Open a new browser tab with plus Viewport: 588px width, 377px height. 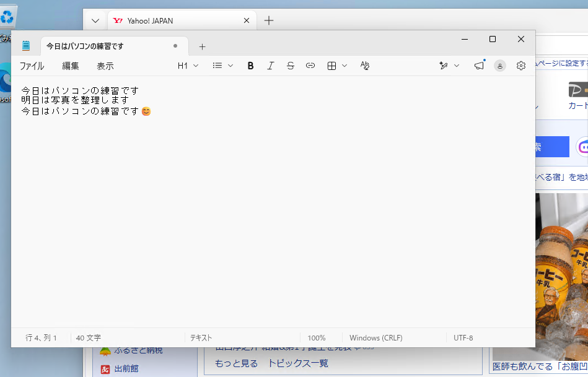click(x=269, y=20)
